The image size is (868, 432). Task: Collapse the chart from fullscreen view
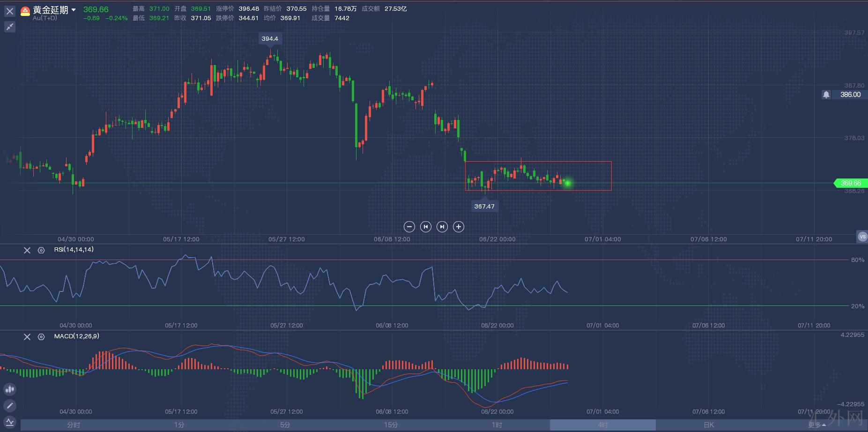coord(10,27)
